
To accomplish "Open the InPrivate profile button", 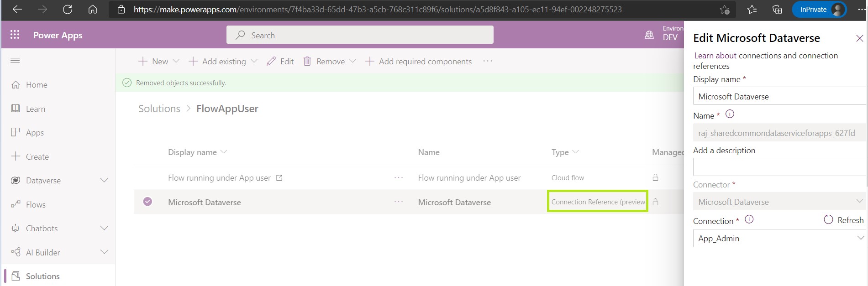I will pos(819,10).
